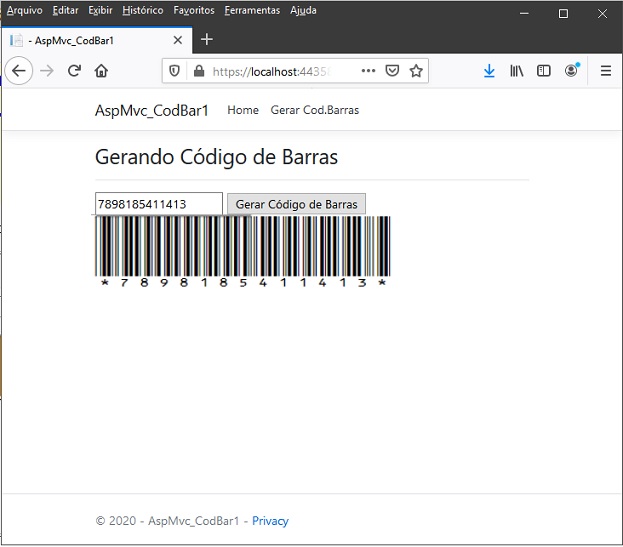Go back with the browser back arrow
The height and width of the screenshot is (547, 623).
18,71
